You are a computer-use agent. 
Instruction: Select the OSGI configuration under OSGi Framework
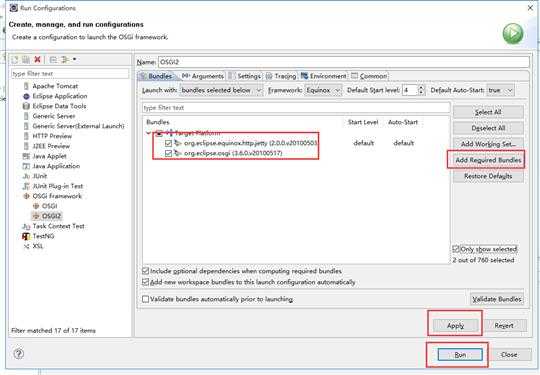pos(45,206)
